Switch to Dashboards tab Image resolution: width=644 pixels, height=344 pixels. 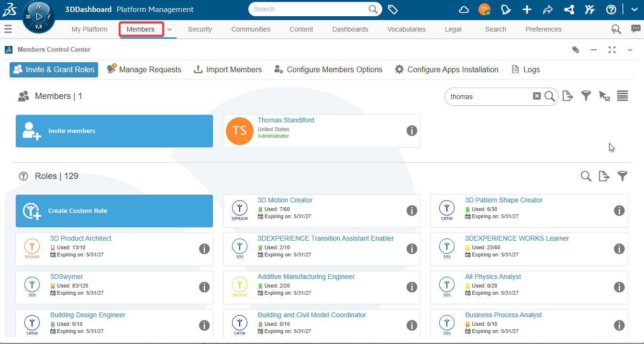[350, 29]
